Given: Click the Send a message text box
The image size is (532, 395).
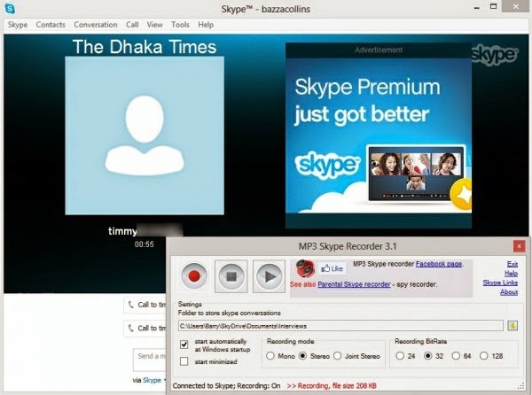Looking at the screenshot, I should point(150,360).
